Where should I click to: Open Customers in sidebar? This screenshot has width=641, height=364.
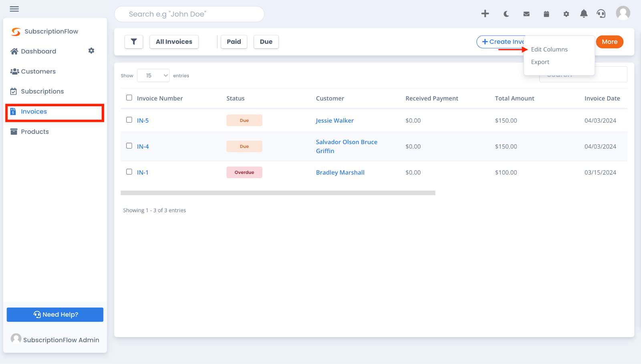click(x=38, y=71)
